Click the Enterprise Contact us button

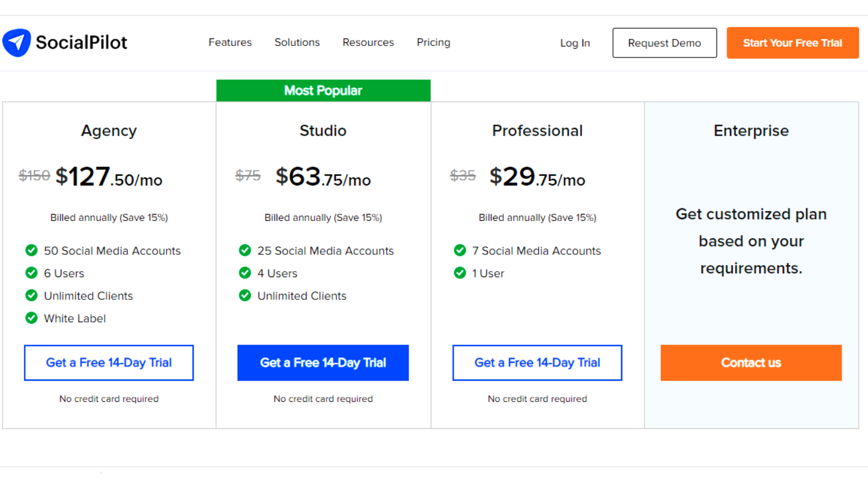(751, 363)
